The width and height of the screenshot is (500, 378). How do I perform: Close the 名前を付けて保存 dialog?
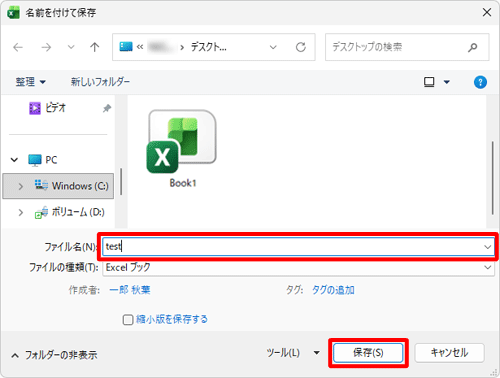pyautogui.click(x=487, y=13)
